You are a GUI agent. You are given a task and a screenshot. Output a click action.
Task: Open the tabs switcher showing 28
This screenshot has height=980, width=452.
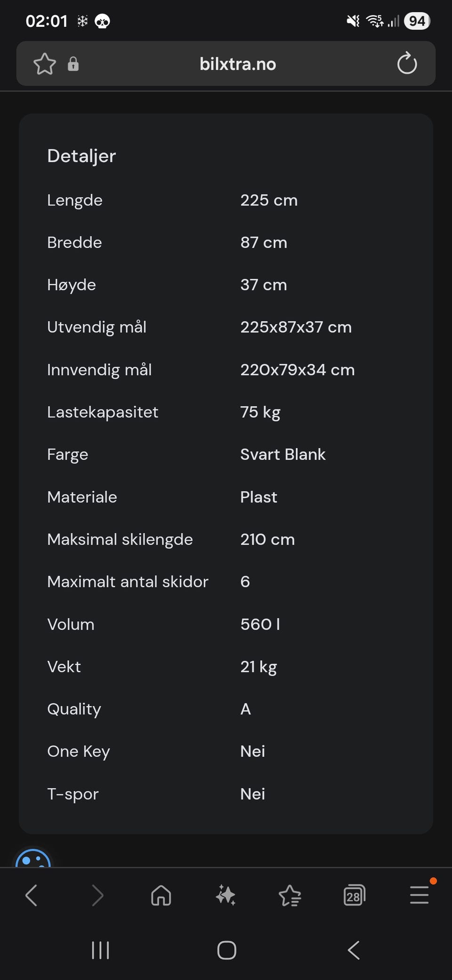point(354,895)
